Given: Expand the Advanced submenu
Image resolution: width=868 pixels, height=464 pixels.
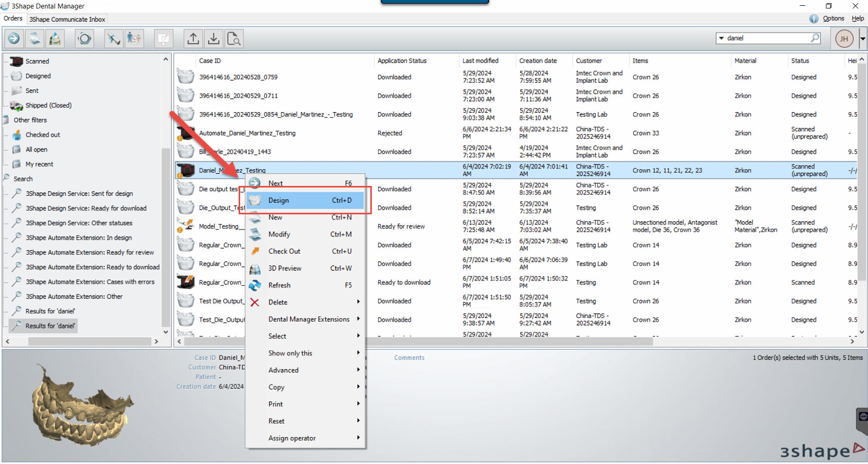Looking at the screenshot, I should pos(305,370).
